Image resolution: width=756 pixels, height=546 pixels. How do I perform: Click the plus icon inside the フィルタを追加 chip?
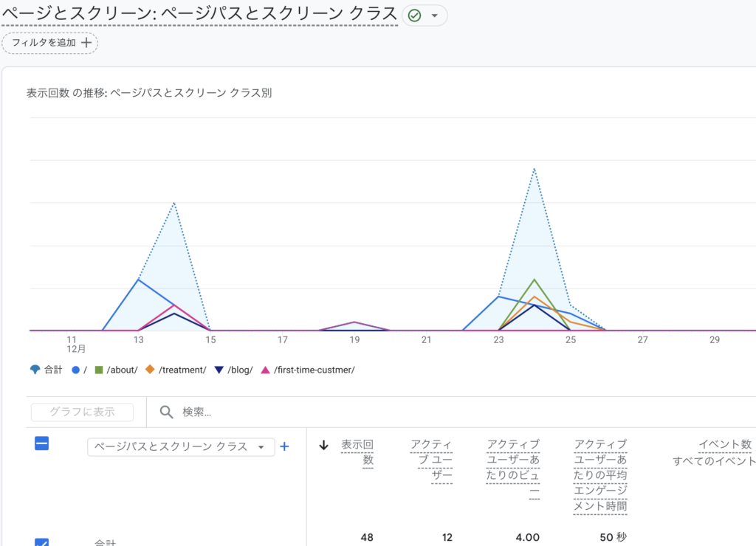click(87, 43)
